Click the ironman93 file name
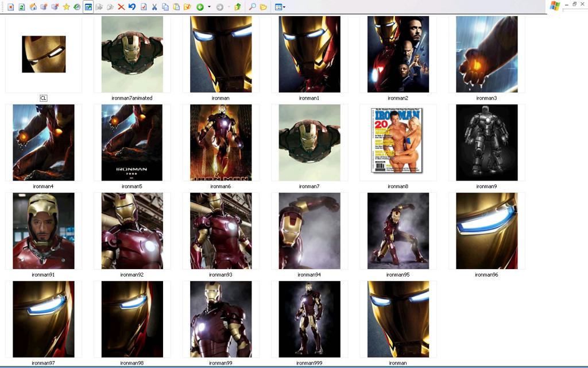588x368 pixels. click(220, 274)
